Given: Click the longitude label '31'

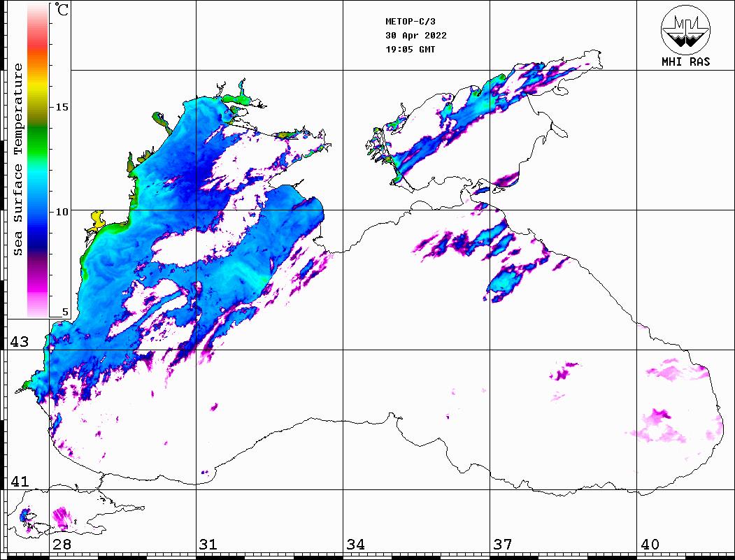Looking at the screenshot, I should tap(208, 545).
